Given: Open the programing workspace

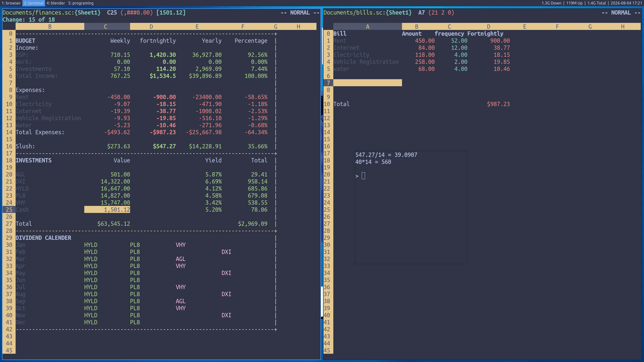Looking at the screenshot, I should (x=81, y=3).
